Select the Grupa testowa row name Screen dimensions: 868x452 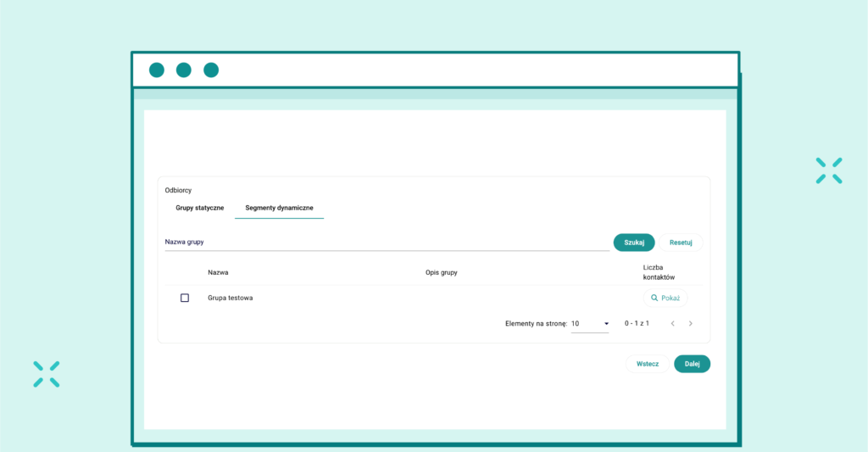click(231, 298)
